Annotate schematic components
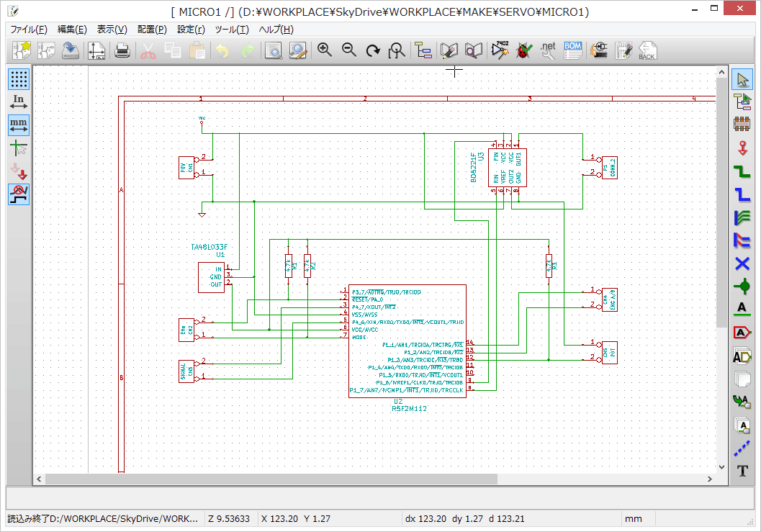761x532 pixels. tap(500, 50)
